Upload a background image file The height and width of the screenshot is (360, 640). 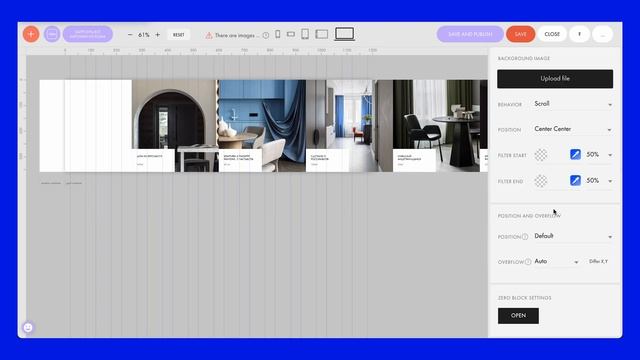[x=555, y=79]
